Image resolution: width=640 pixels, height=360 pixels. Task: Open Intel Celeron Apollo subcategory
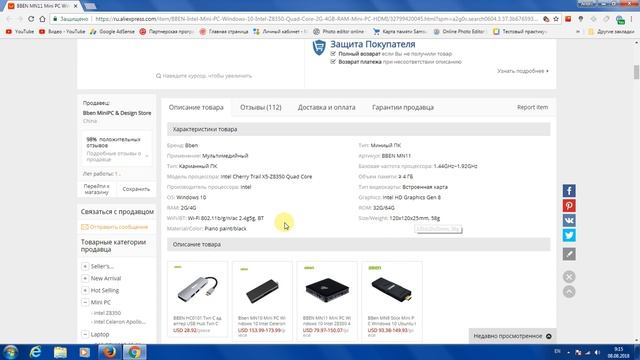[120, 322]
